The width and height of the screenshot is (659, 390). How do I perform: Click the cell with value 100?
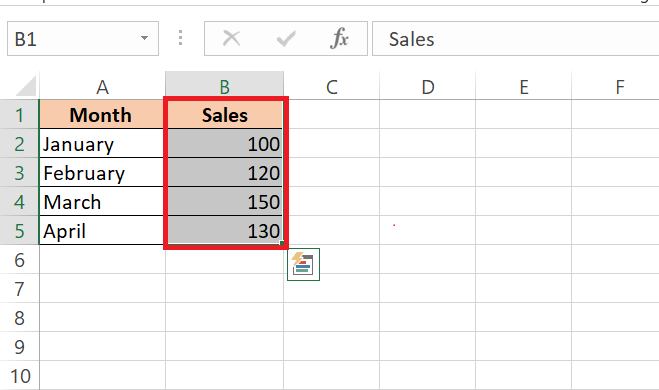[224, 144]
